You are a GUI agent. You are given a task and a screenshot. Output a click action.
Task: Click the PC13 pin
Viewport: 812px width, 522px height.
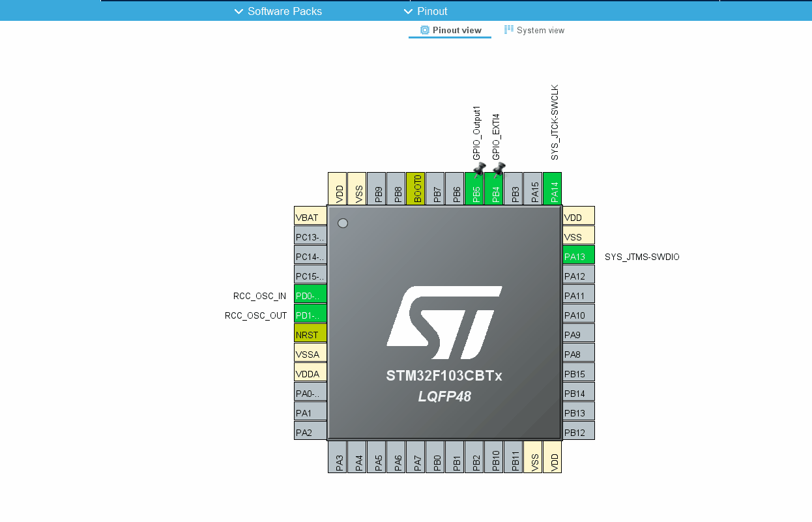tap(310, 235)
